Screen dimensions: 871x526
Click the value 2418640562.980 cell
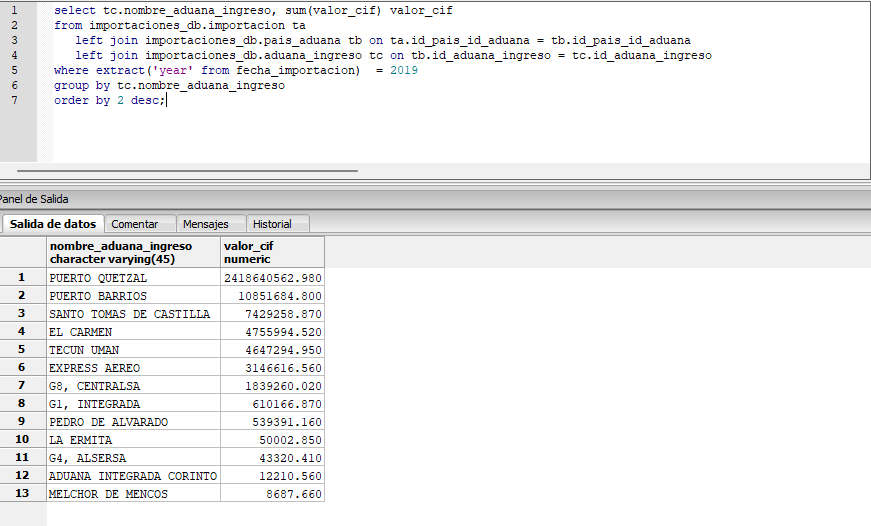(273, 278)
